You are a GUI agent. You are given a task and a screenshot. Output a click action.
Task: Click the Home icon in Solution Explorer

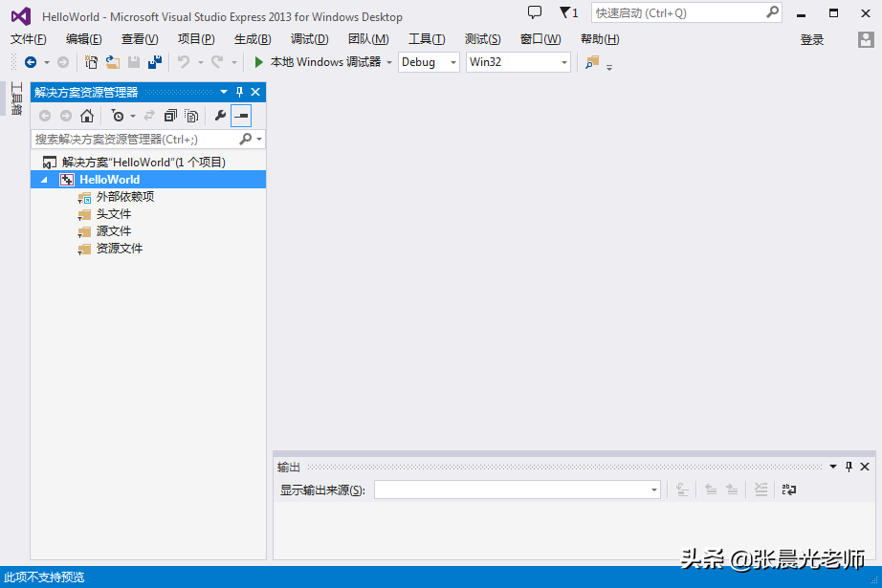[x=87, y=116]
